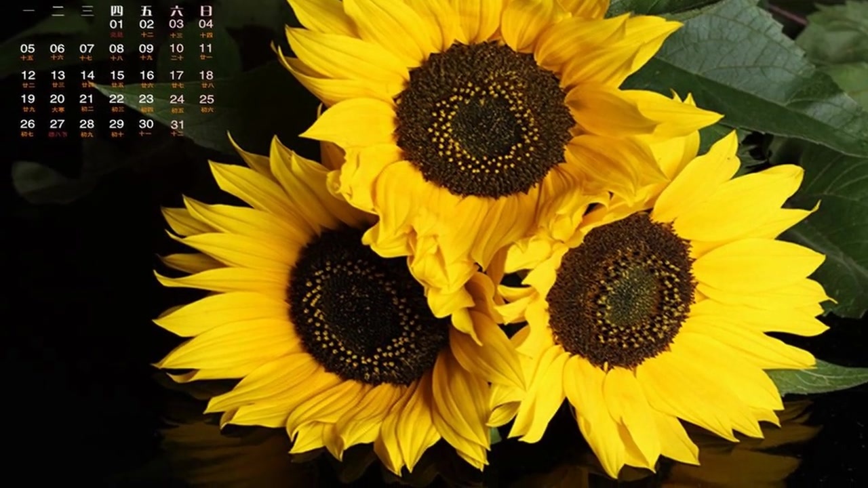Click the 六 weekday header

(x=176, y=11)
